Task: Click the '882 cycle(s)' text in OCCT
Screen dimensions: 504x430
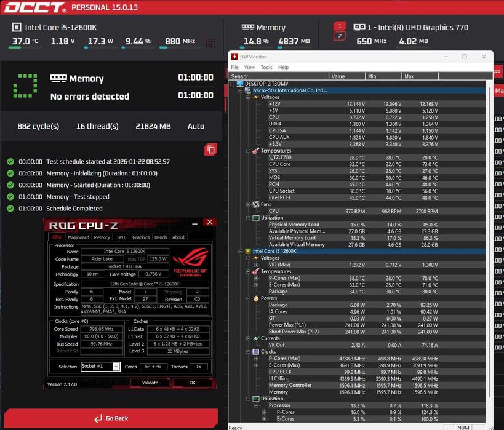Action: click(38, 126)
